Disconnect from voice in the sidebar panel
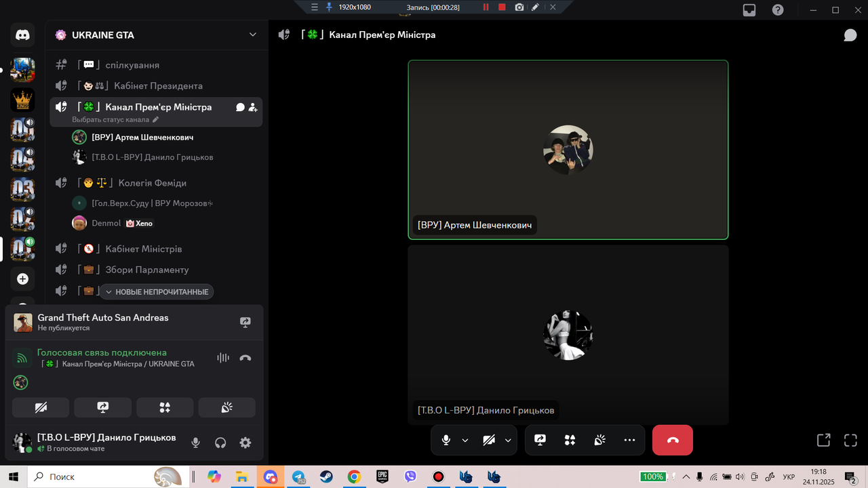Screen dimensions: 868x488 245,358
